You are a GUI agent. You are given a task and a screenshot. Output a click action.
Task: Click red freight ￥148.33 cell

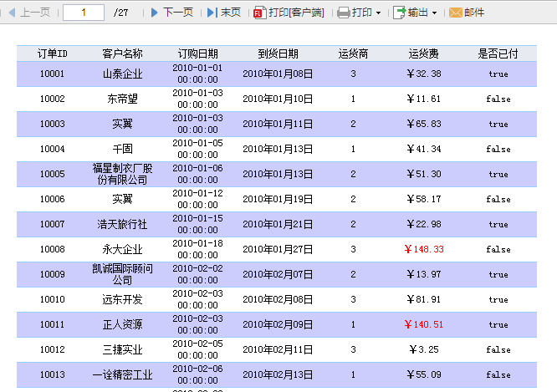[x=423, y=249]
